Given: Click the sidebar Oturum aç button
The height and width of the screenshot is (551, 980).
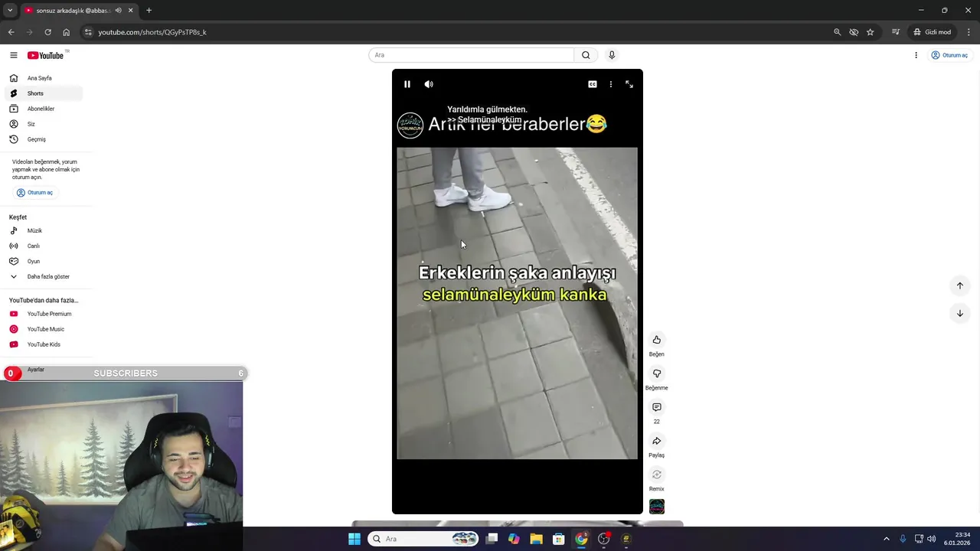Looking at the screenshot, I should click(35, 193).
